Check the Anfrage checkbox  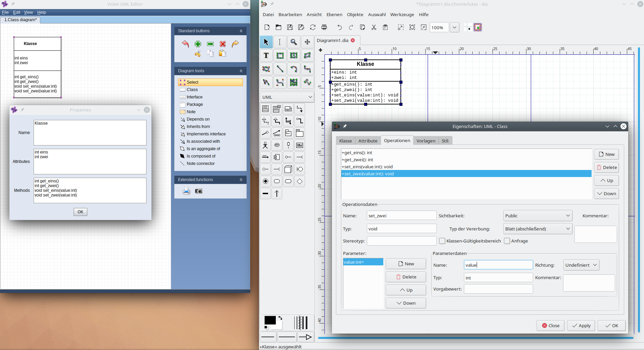pyautogui.click(x=507, y=241)
